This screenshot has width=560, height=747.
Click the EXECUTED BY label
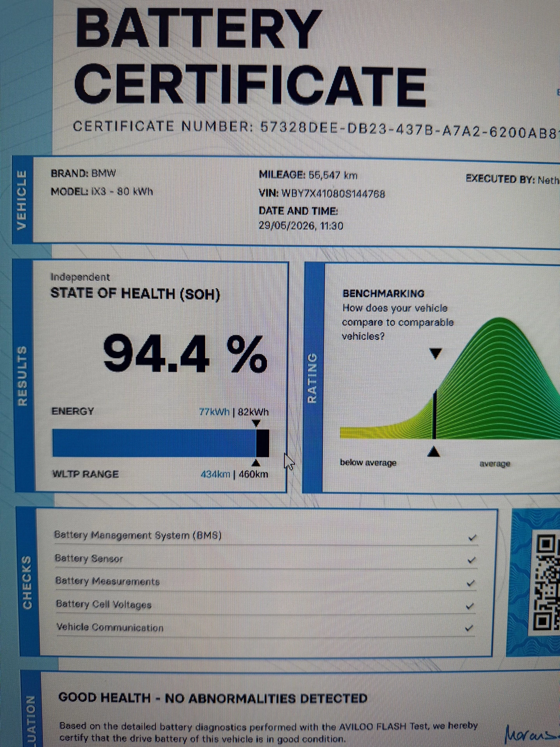click(500, 179)
